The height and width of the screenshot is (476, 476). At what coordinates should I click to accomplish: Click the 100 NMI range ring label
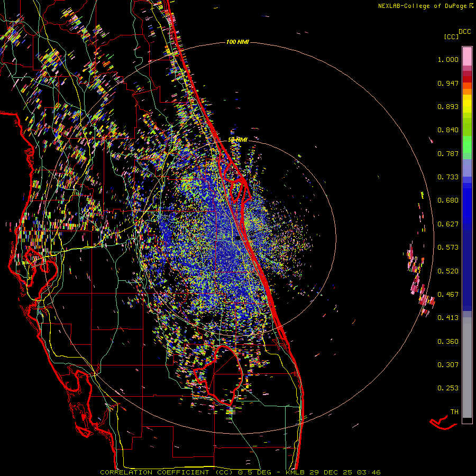[x=237, y=42]
